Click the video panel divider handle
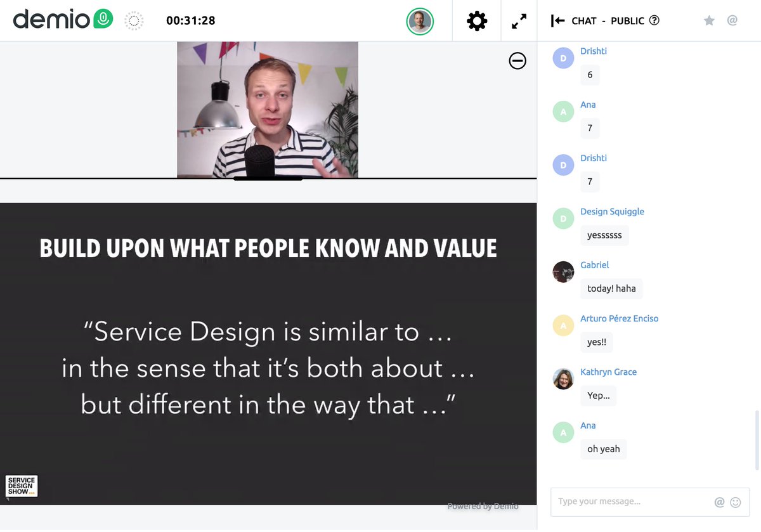The image size is (761, 532). pos(268,179)
